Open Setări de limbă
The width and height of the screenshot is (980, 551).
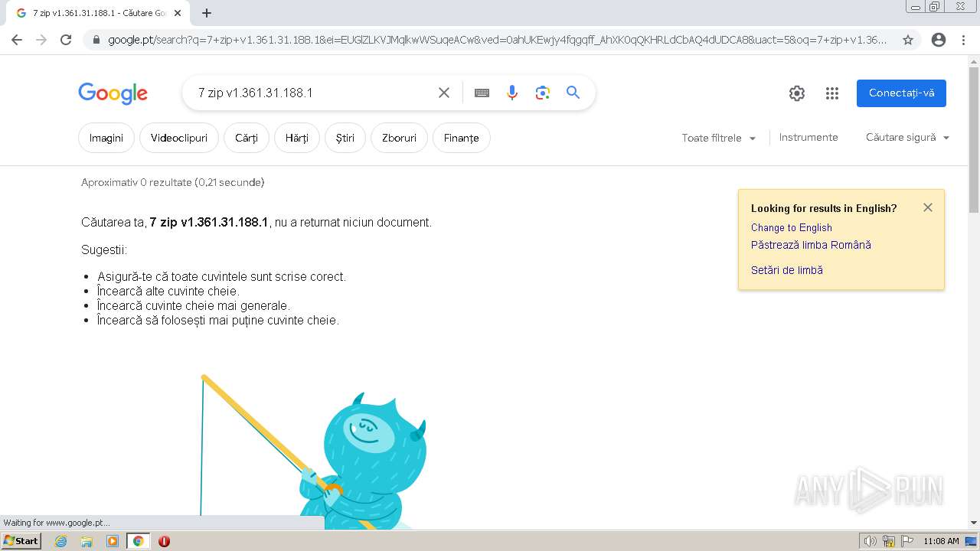(787, 270)
